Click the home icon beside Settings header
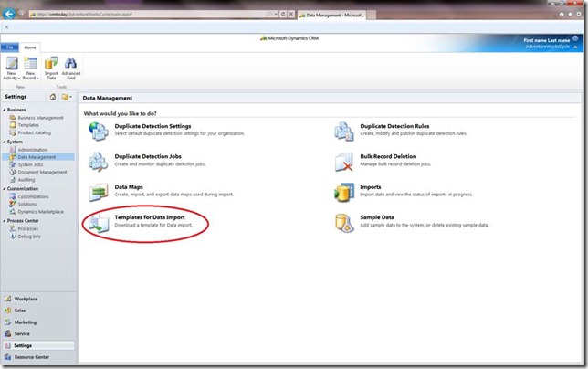Image resolution: width=588 pixels, height=369 pixels. 54,97
